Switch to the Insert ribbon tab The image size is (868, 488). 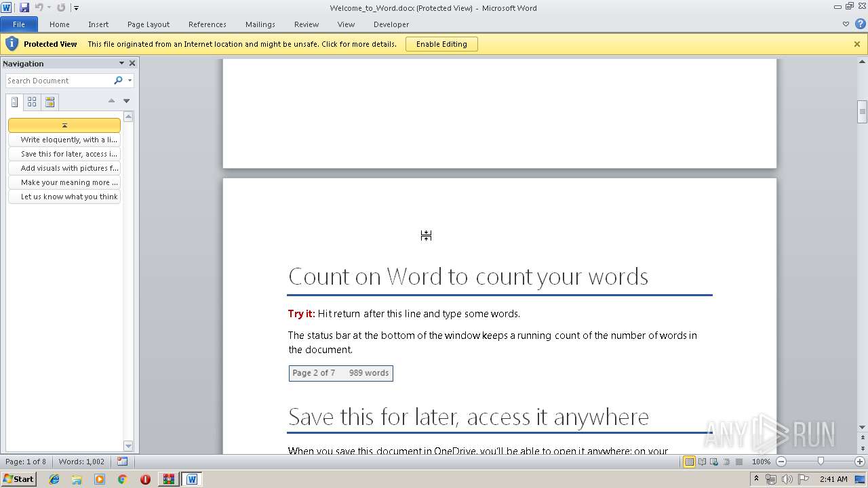pos(98,24)
